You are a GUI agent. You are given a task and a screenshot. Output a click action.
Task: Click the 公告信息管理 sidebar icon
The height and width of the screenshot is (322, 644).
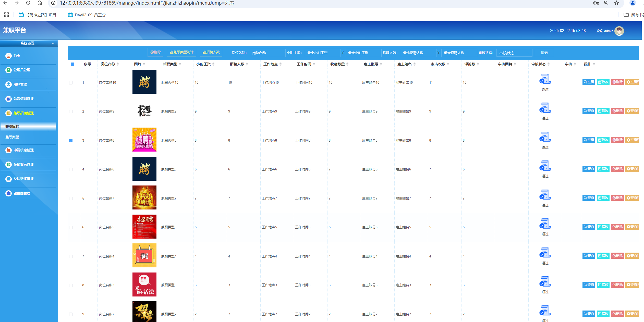point(8,99)
